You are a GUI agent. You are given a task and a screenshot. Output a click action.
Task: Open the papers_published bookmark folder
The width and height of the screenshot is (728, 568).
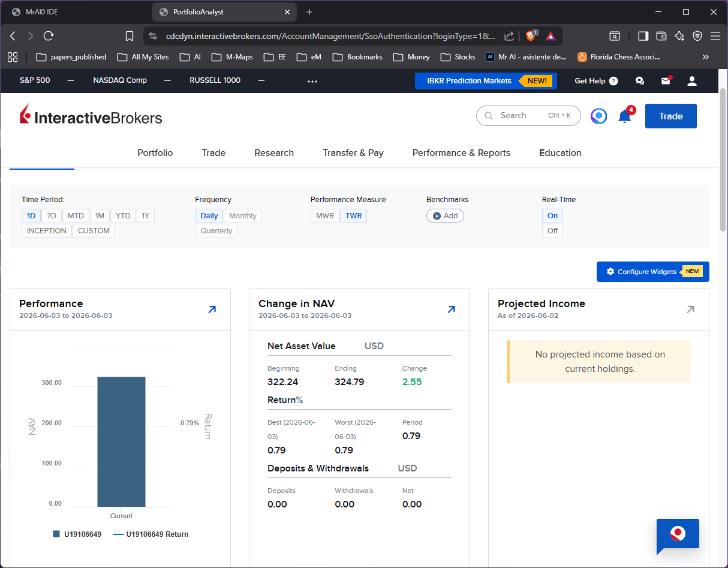pos(71,57)
